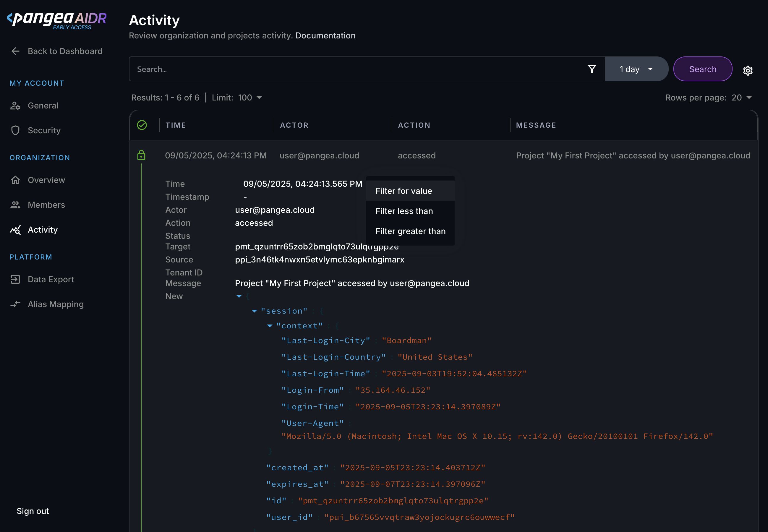Click the Login-From IP "35.164.46.152"
768x532 pixels.
click(393, 390)
